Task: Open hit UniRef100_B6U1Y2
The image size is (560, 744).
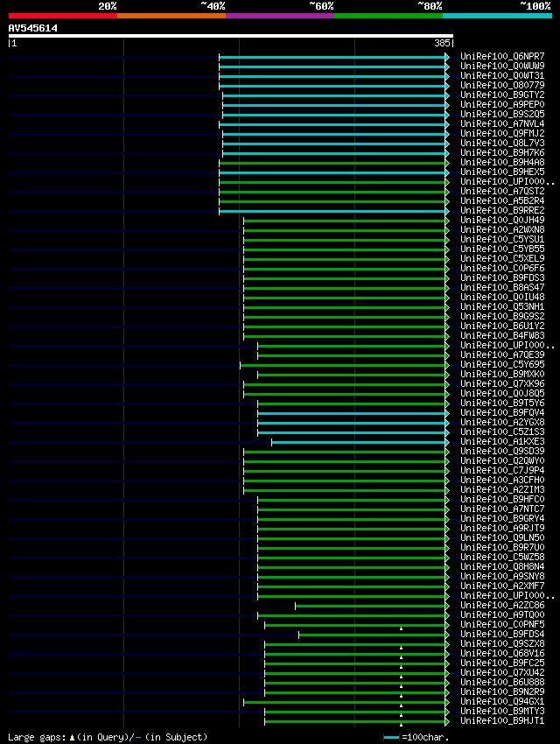Action: 502,326
